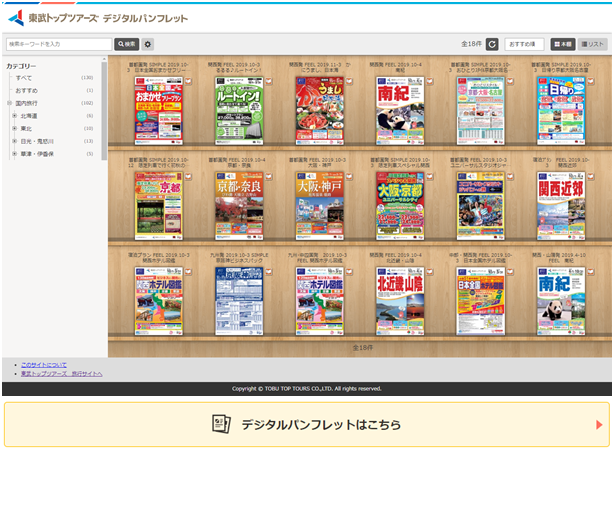Collapse the 国内旅行 category node
This screenshot has width=614, height=511.
coord(9,103)
